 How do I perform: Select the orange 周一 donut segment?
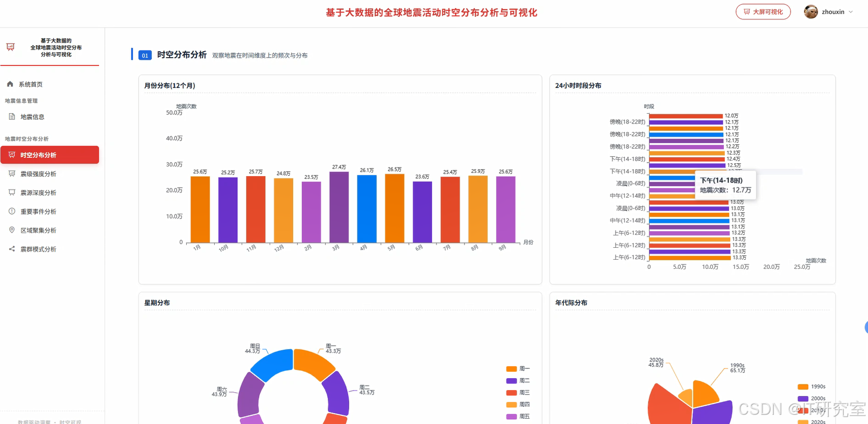coord(314,364)
